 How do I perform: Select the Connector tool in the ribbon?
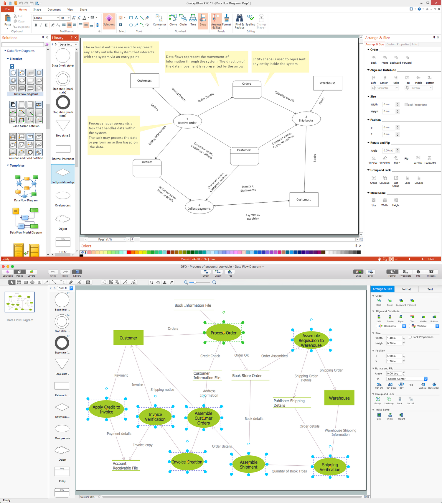159,21
